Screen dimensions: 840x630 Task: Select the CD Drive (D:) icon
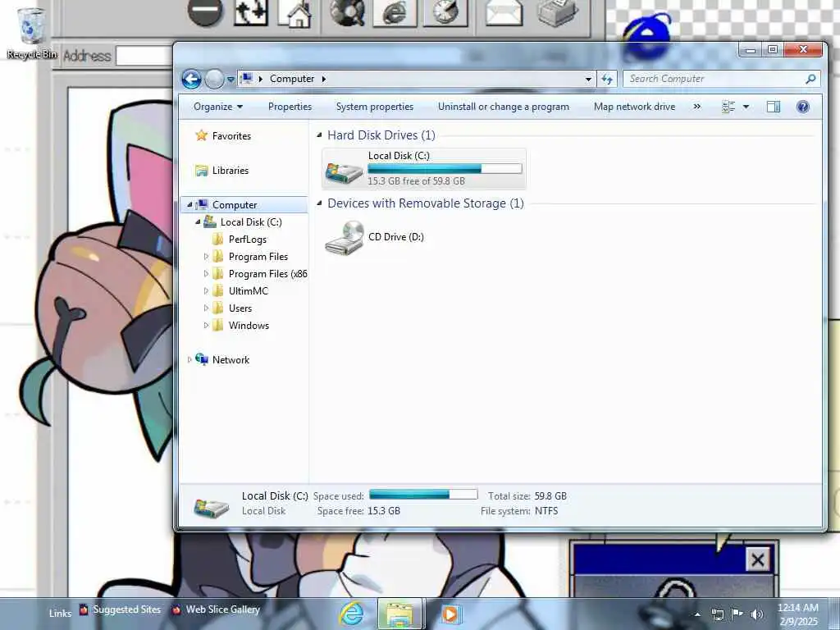[x=345, y=237]
